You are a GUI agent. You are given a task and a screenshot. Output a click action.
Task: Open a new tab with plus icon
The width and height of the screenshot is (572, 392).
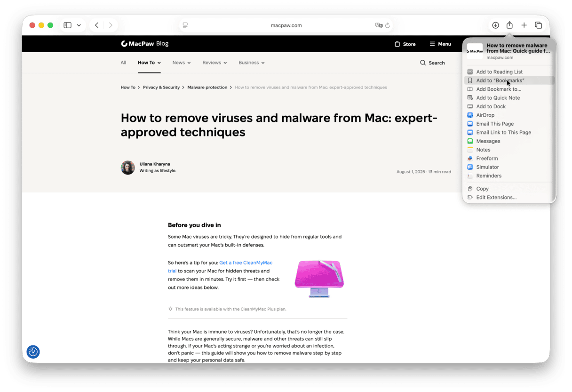pyautogui.click(x=524, y=25)
